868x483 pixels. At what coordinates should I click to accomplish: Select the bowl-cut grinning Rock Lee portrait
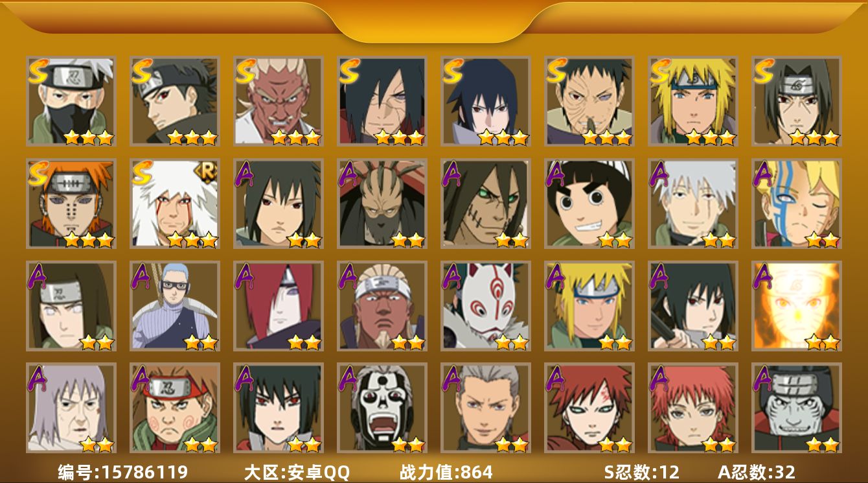pos(589,204)
